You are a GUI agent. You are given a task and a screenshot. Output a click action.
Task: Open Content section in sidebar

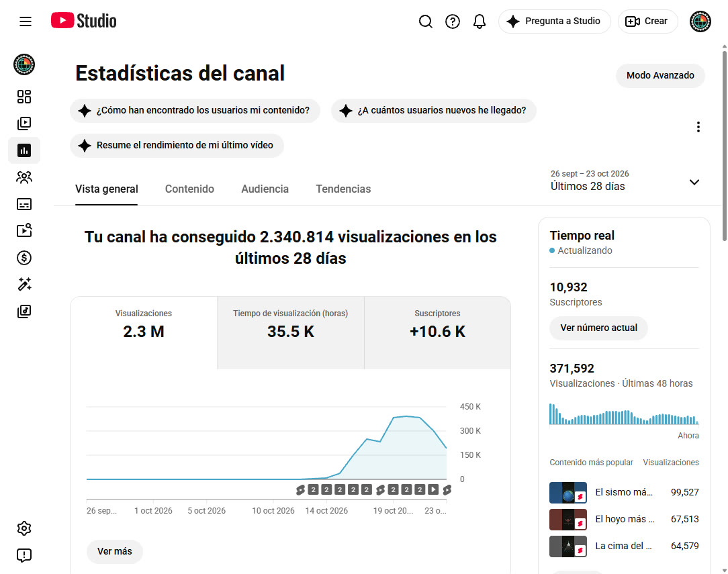click(24, 124)
